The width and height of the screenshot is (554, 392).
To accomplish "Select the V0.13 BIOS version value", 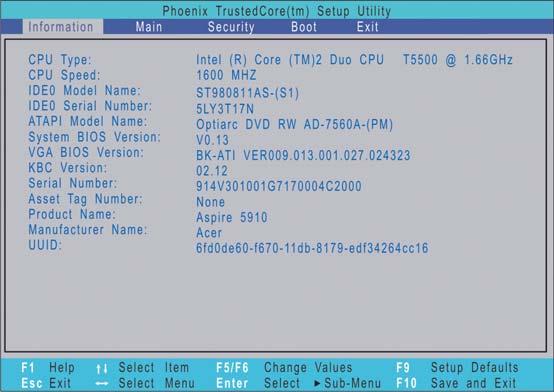I will 212,140.
